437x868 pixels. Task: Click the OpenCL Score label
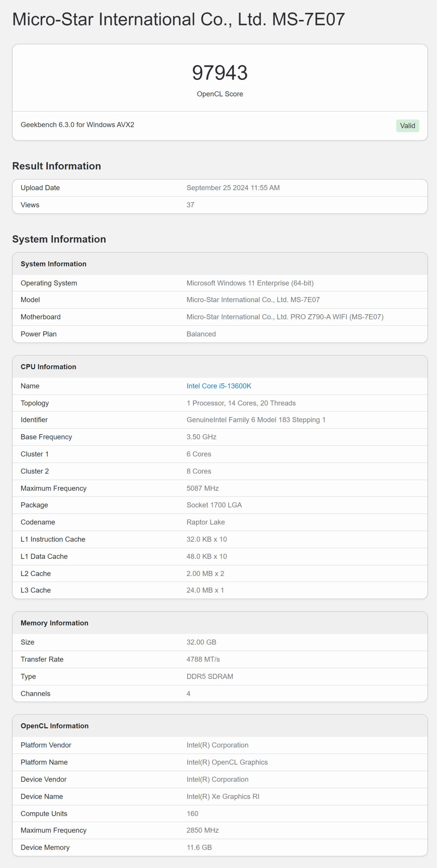(x=220, y=94)
